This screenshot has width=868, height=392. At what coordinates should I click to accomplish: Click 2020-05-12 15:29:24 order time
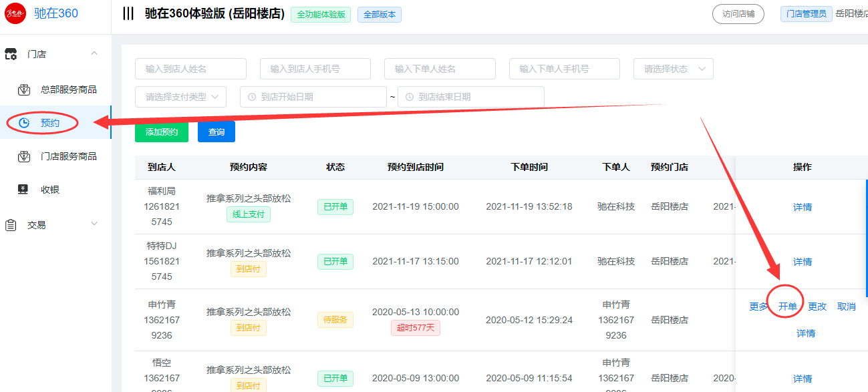pyautogui.click(x=529, y=320)
